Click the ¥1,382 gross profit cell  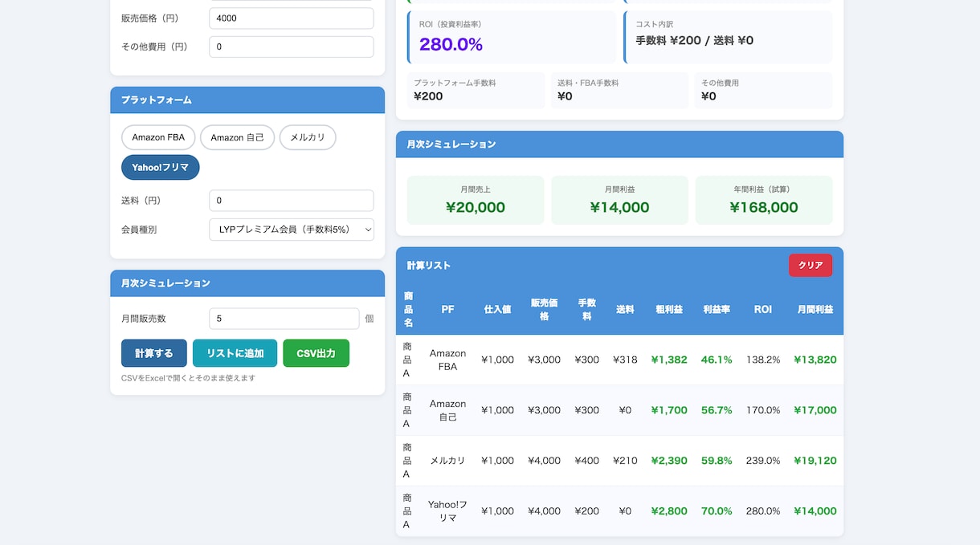[x=669, y=360]
